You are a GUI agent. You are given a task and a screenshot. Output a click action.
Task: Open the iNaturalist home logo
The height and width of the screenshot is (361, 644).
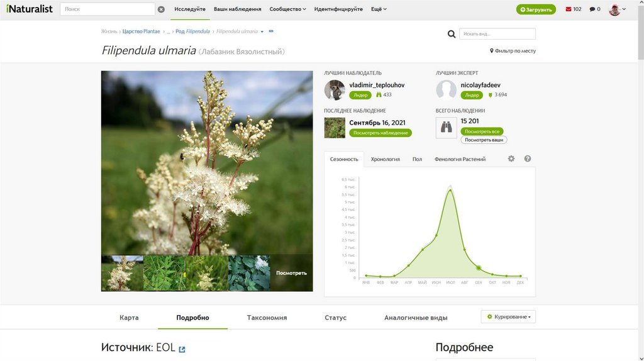point(29,9)
